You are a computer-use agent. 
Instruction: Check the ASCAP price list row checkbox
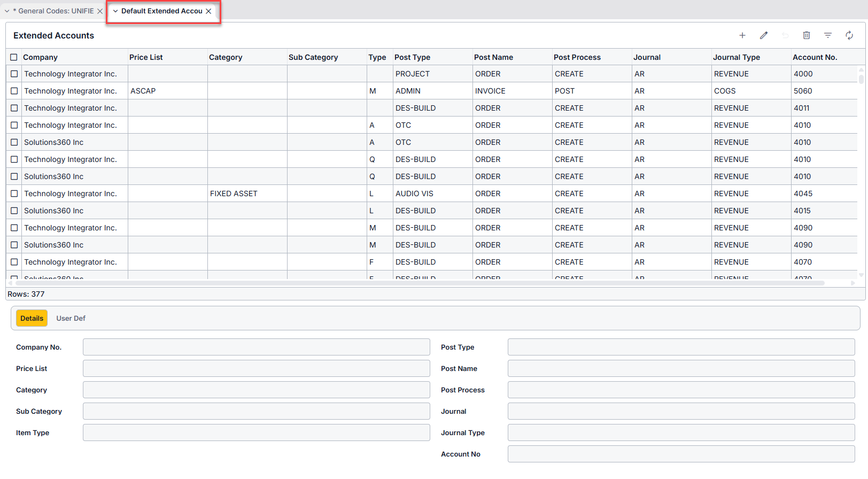[x=14, y=91]
